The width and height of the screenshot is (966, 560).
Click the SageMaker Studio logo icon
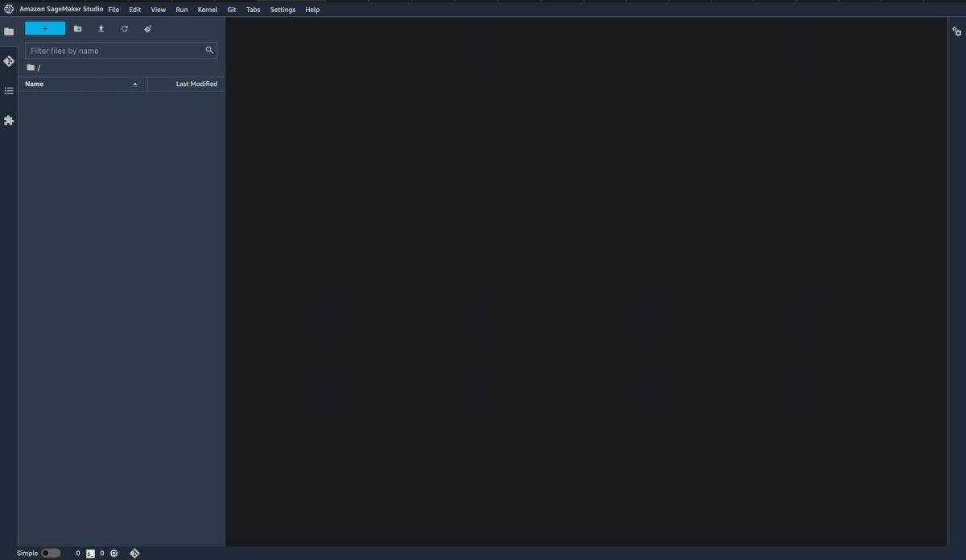[9, 10]
